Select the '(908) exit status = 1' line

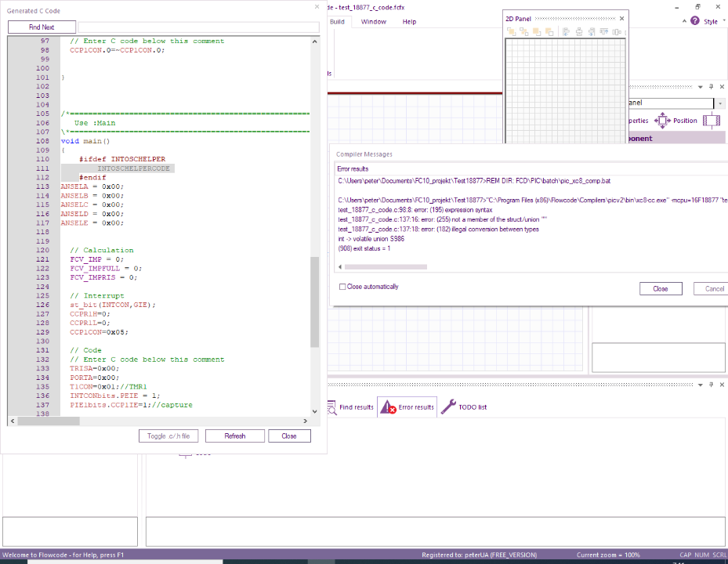tap(364, 249)
